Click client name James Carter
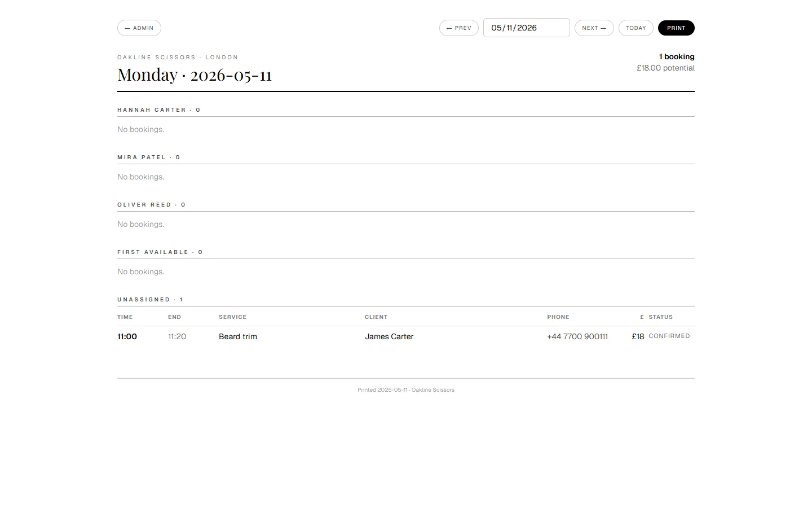 [x=389, y=336]
